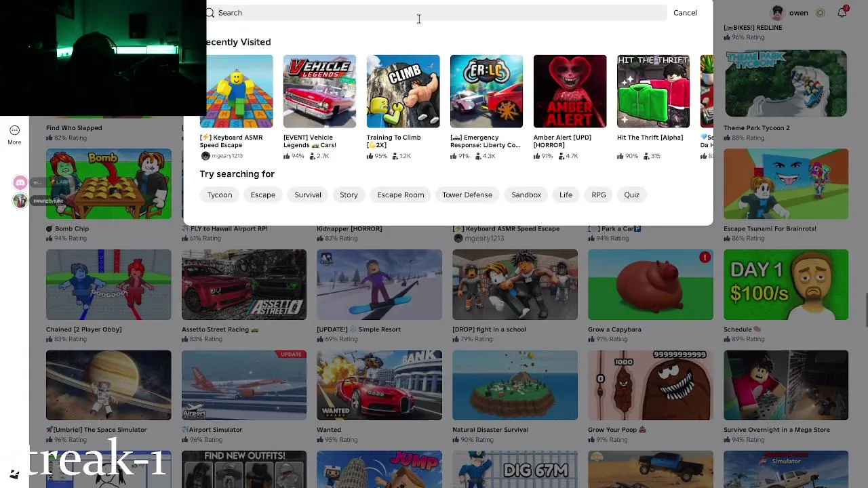Image resolution: width=868 pixels, height=488 pixels.
Task: Click the search magnifier icon
Action: click(x=210, y=13)
